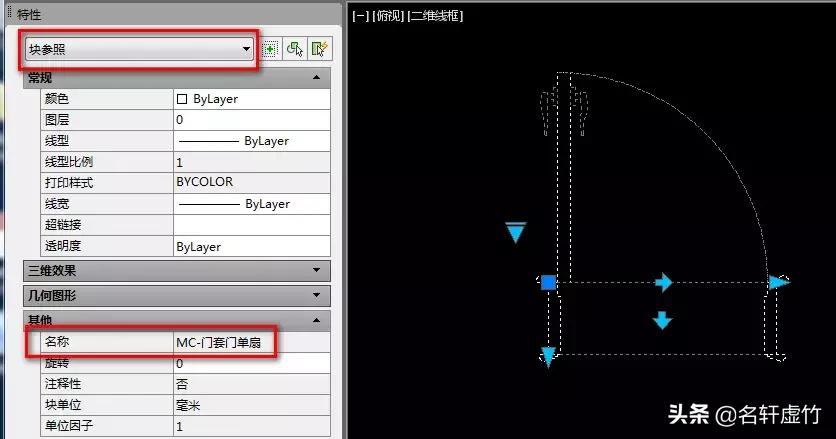Collapse the 其他 section

[x=316, y=320]
